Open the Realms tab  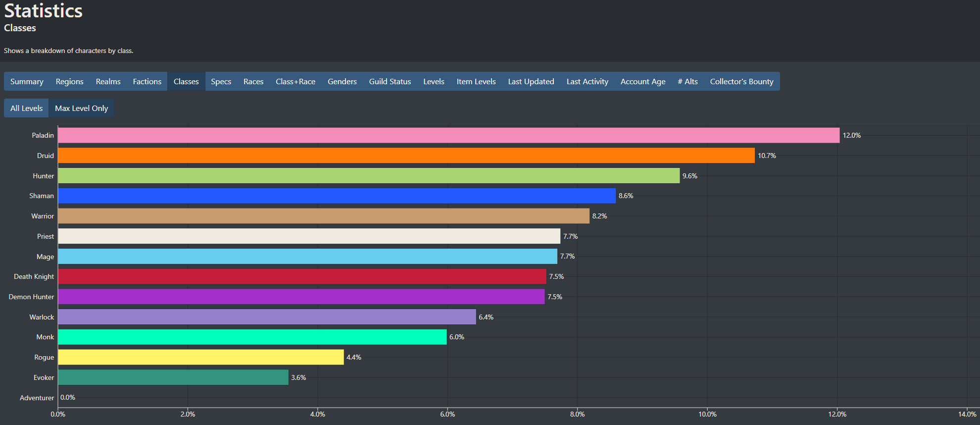click(108, 81)
